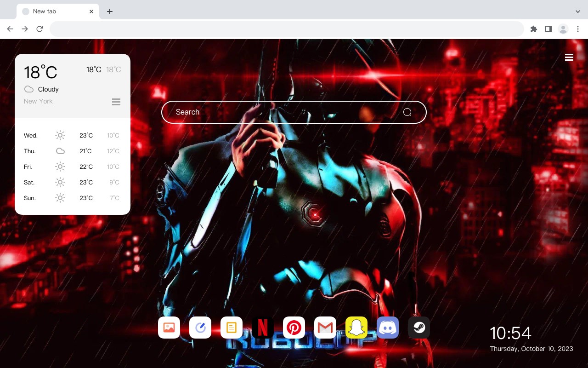588x368 pixels.
Task: Open a new browser tab
Action: [x=109, y=11]
